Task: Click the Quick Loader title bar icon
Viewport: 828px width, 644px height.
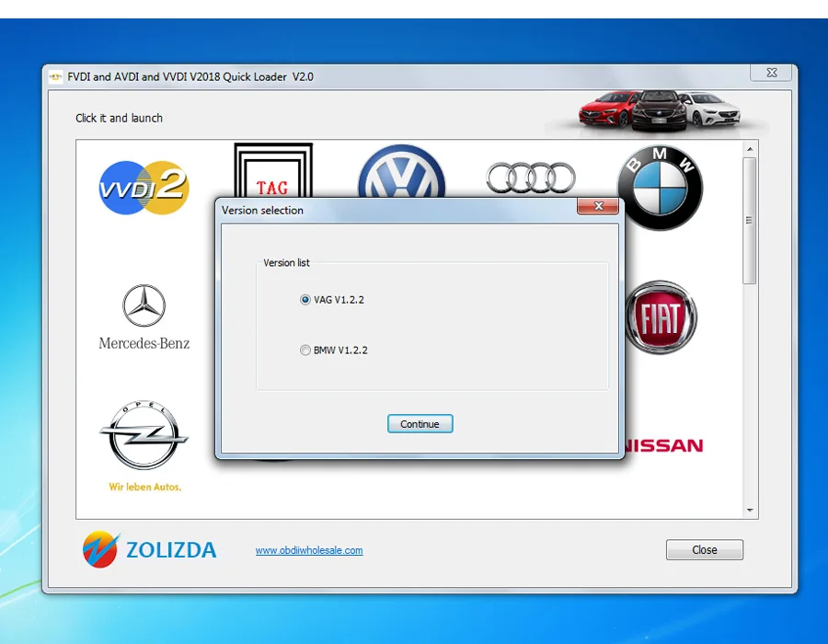Action: pyautogui.click(x=55, y=77)
